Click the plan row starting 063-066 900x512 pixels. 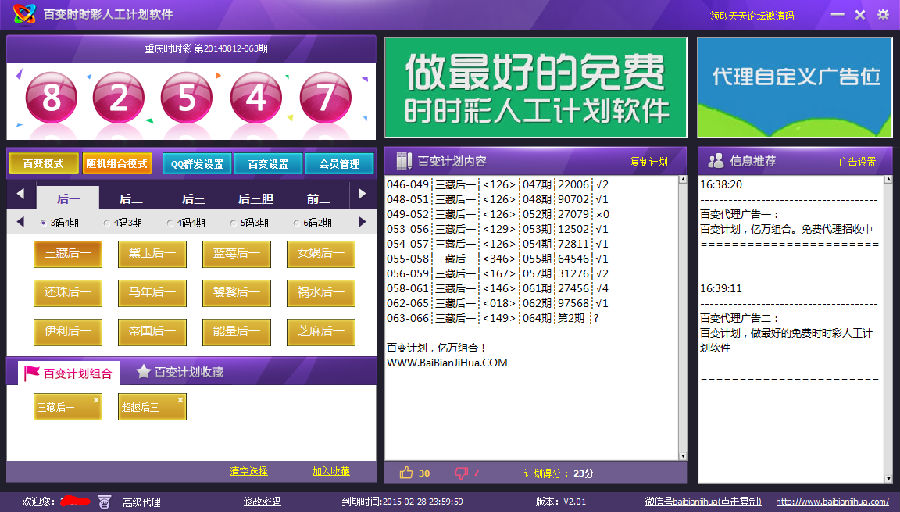tap(492, 318)
